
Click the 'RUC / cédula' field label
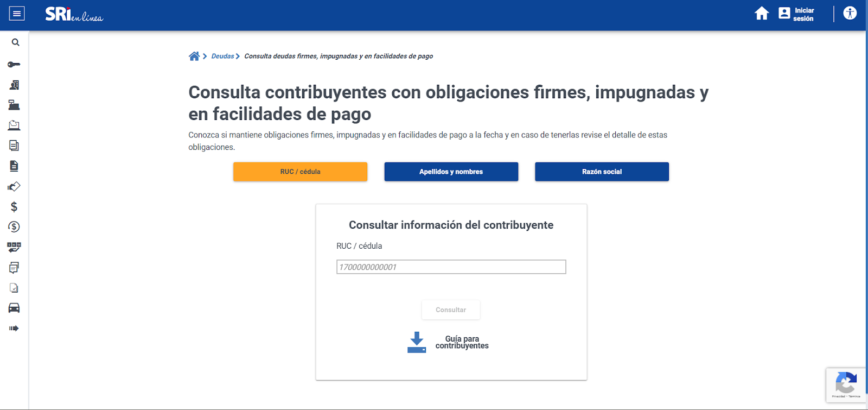pos(359,246)
